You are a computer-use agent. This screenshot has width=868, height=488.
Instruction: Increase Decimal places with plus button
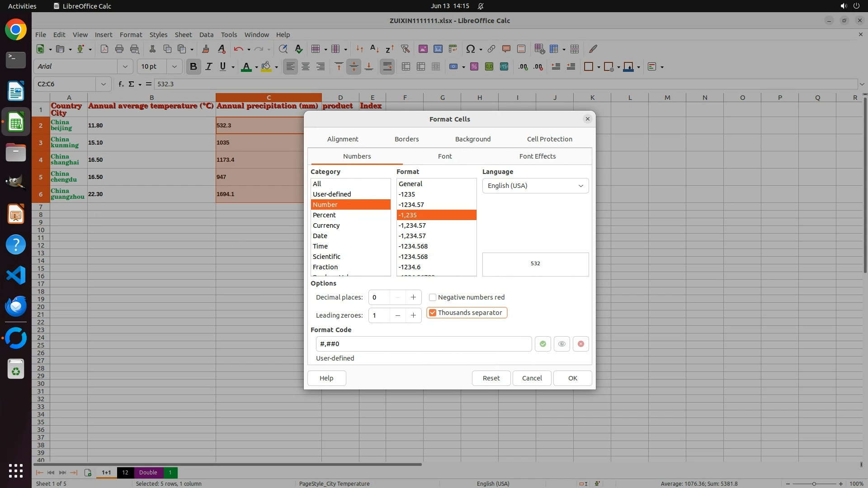pyautogui.click(x=413, y=297)
